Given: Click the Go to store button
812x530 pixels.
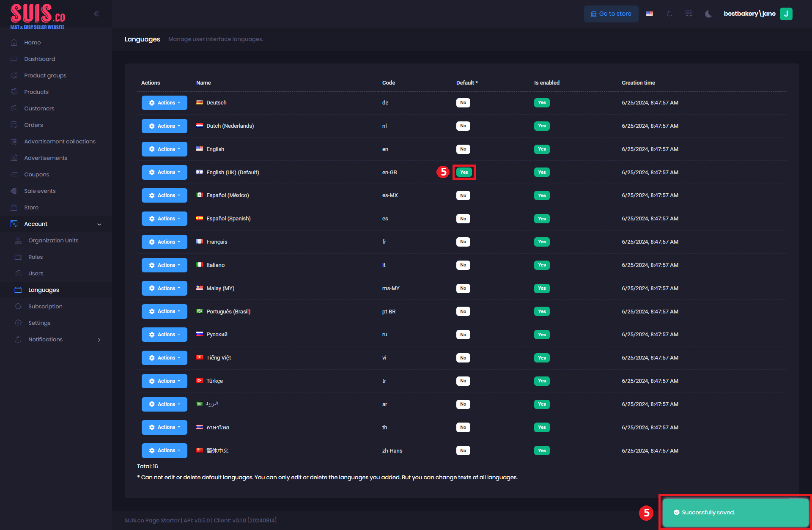Looking at the screenshot, I should pos(611,14).
